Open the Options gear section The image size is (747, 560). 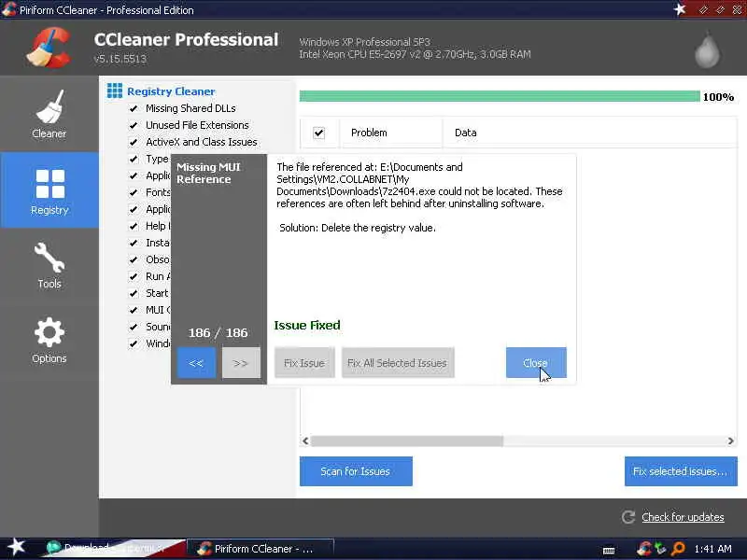tap(49, 340)
